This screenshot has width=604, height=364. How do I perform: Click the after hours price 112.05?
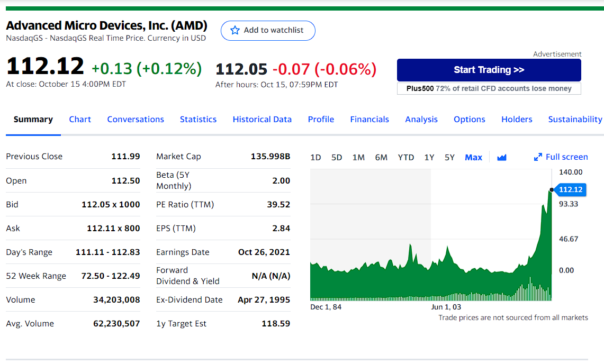point(241,69)
